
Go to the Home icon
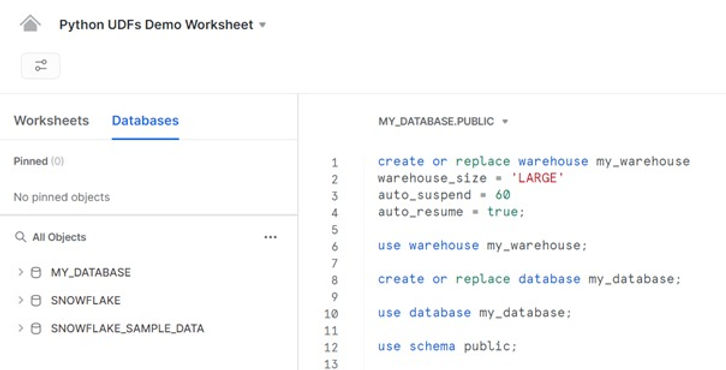point(30,24)
